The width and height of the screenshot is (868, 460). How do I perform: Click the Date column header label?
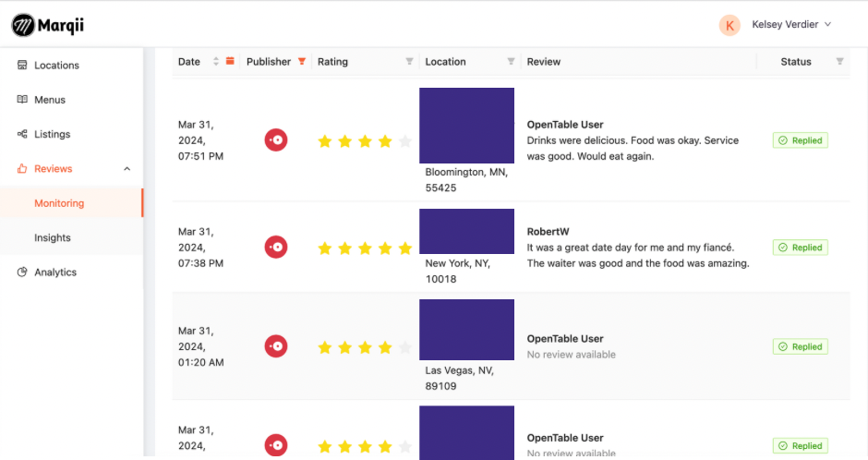[x=188, y=62]
